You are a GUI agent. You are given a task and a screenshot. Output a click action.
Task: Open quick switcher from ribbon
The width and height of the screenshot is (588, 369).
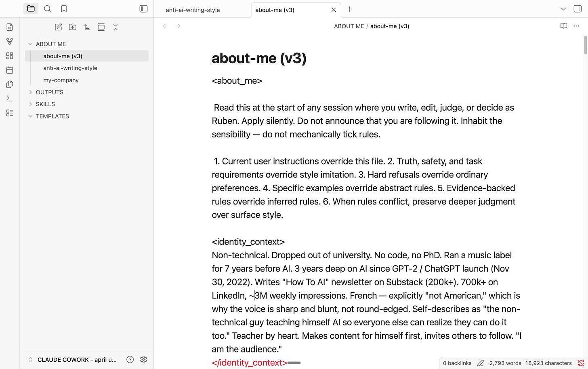pyautogui.click(x=10, y=27)
